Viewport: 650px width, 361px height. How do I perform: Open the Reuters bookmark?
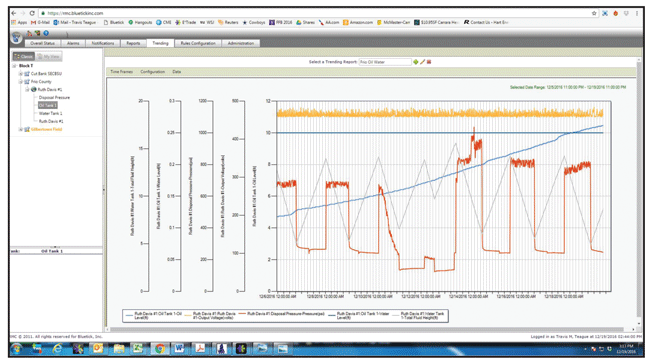pyautogui.click(x=228, y=22)
